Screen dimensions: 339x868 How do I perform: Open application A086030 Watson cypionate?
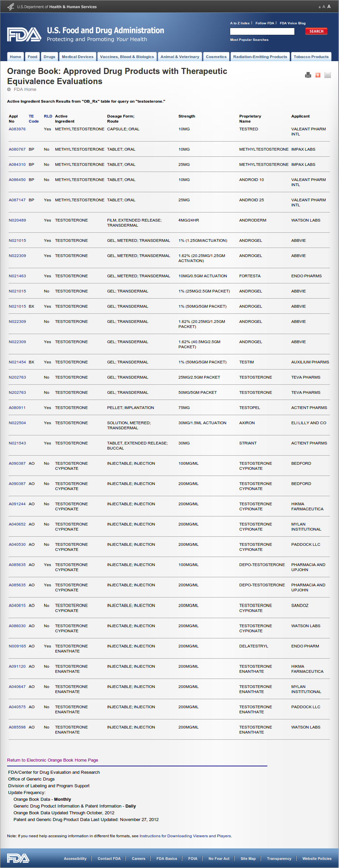click(x=17, y=626)
